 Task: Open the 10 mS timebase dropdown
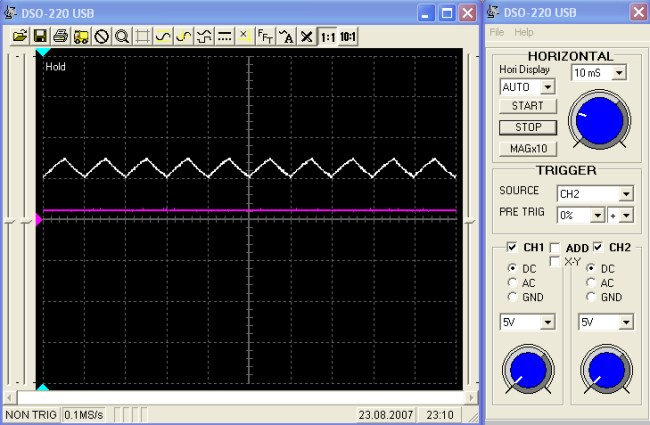(619, 73)
